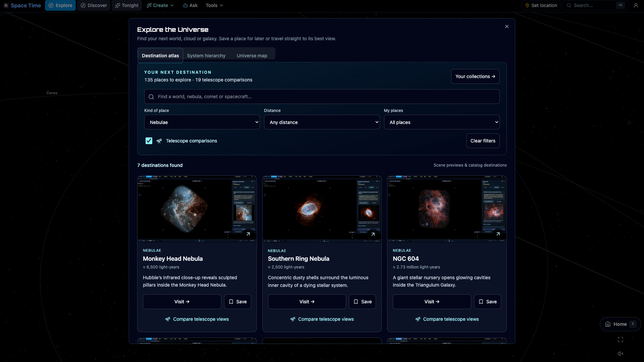This screenshot has height=362, width=644.
Task: Compare telescope views for Southern Ring Nebula
Action: [322, 319]
